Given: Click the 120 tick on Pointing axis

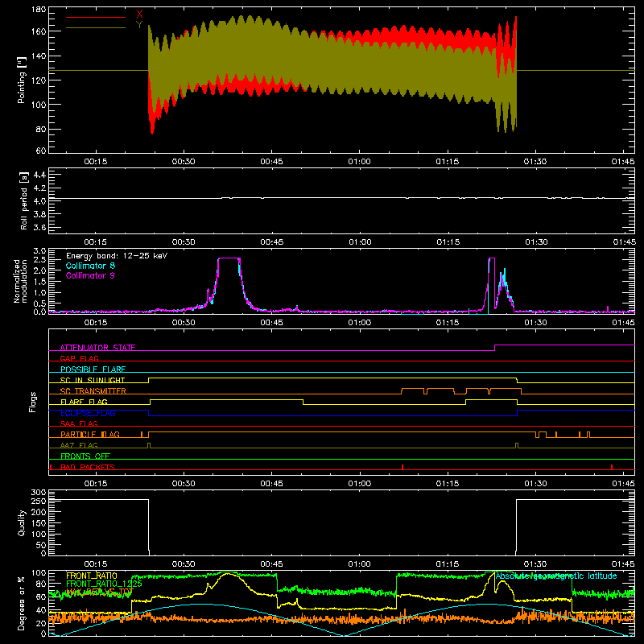Looking at the screenshot, I should click(x=38, y=80).
